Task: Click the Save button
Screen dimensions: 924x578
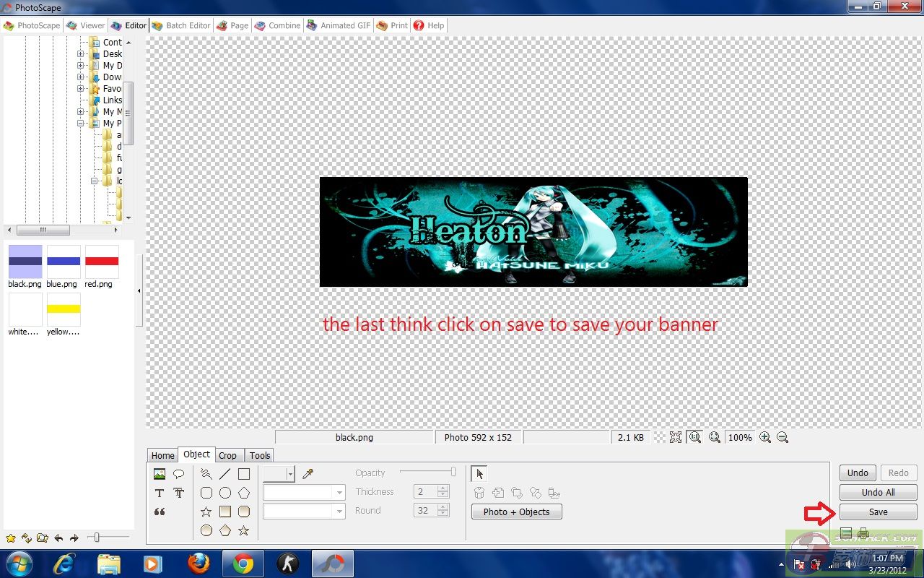Action: tap(878, 512)
